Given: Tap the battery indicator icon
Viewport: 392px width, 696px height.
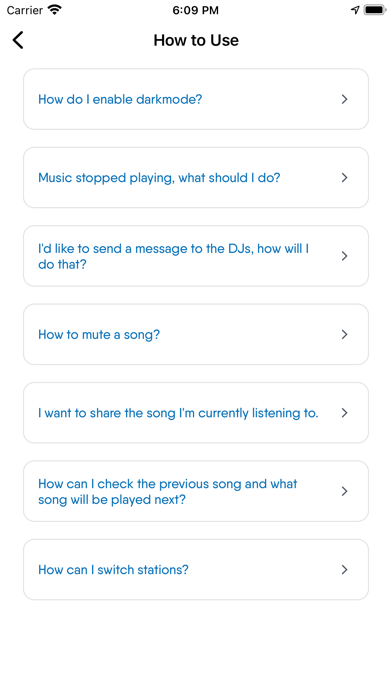Looking at the screenshot, I should tap(375, 10).
